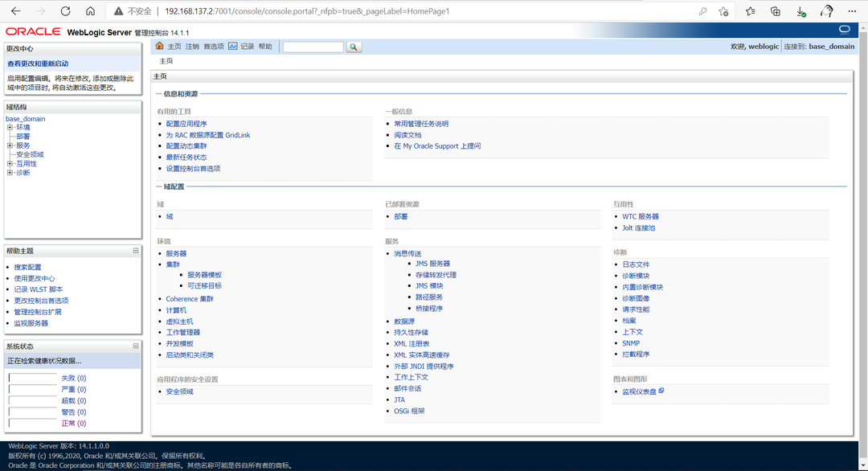This screenshot has height=471, width=868.
Task: Click the console search input field
Action: tap(313, 47)
